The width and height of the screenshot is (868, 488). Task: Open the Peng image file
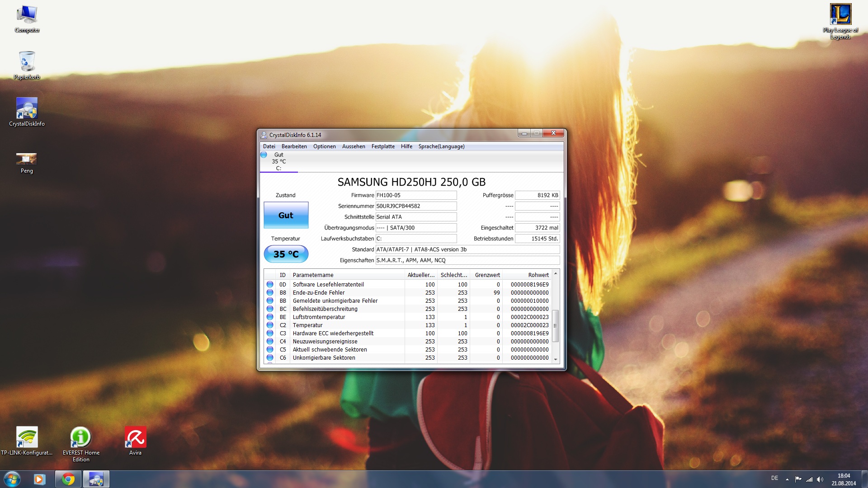(x=27, y=159)
